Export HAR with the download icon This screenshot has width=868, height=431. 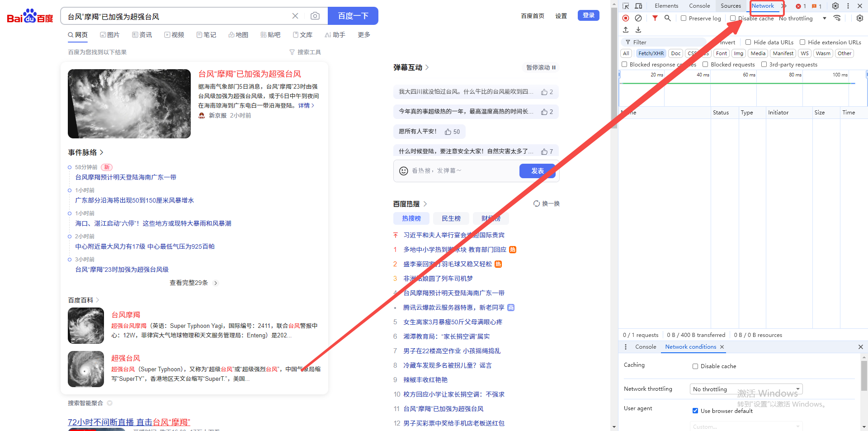coord(638,30)
